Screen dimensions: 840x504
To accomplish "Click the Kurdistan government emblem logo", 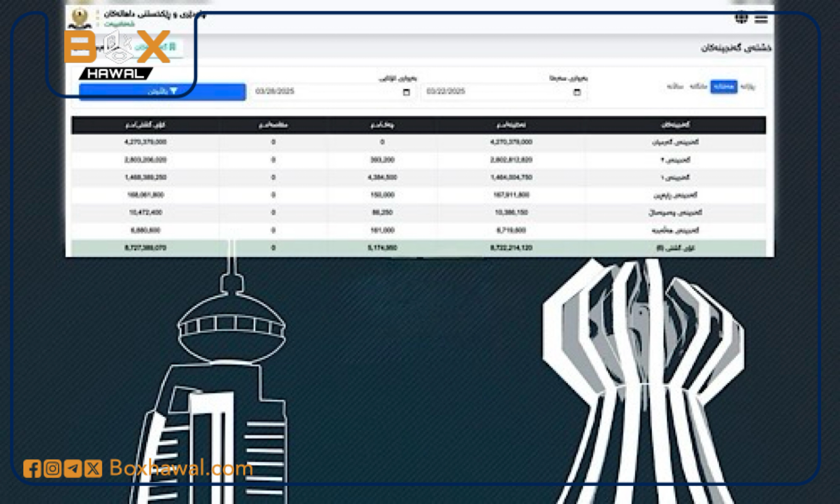I will 80,19.
